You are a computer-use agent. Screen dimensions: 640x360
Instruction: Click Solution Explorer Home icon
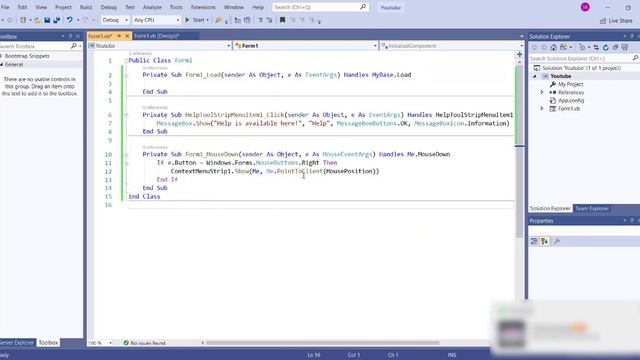[x=553, y=47]
